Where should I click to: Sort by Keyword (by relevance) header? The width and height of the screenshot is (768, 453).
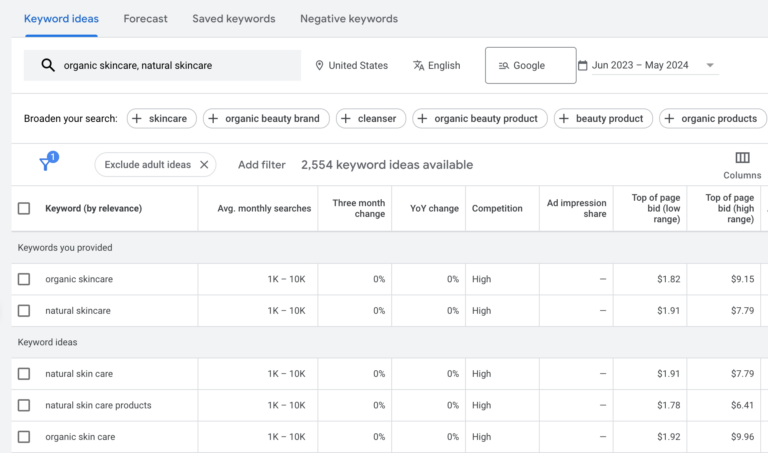94,209
